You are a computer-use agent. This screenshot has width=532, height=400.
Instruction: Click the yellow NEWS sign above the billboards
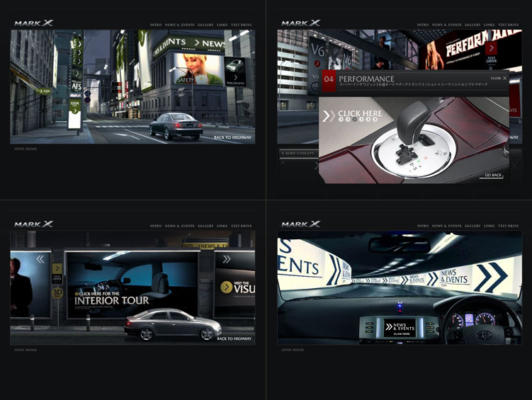(x=205, y=246)
